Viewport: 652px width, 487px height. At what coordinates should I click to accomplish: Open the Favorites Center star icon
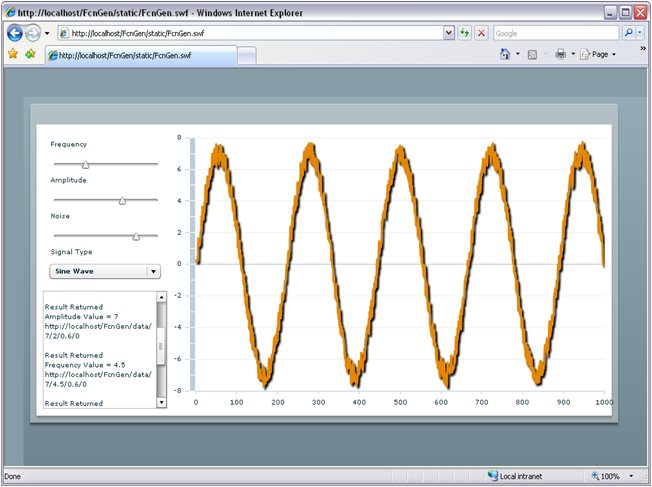click(13, 54)
